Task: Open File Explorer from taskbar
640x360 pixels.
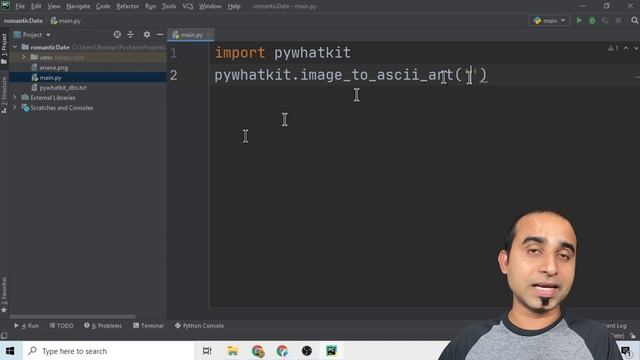Action: click(x=233, y=351)
